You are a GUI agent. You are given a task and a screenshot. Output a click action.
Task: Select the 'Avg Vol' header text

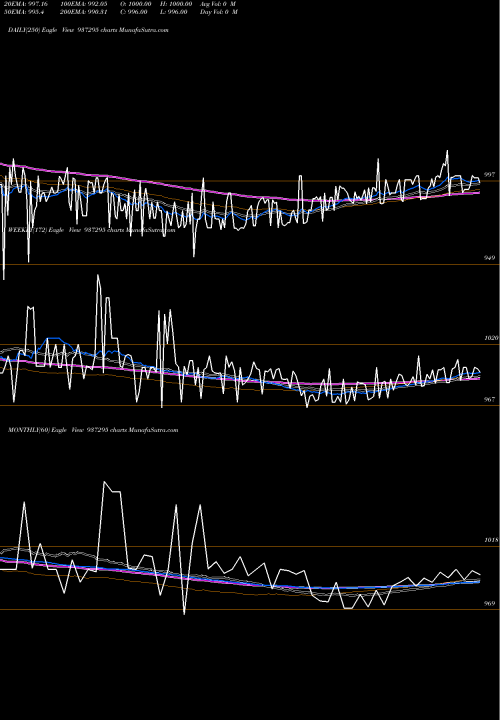pos(218,4)
